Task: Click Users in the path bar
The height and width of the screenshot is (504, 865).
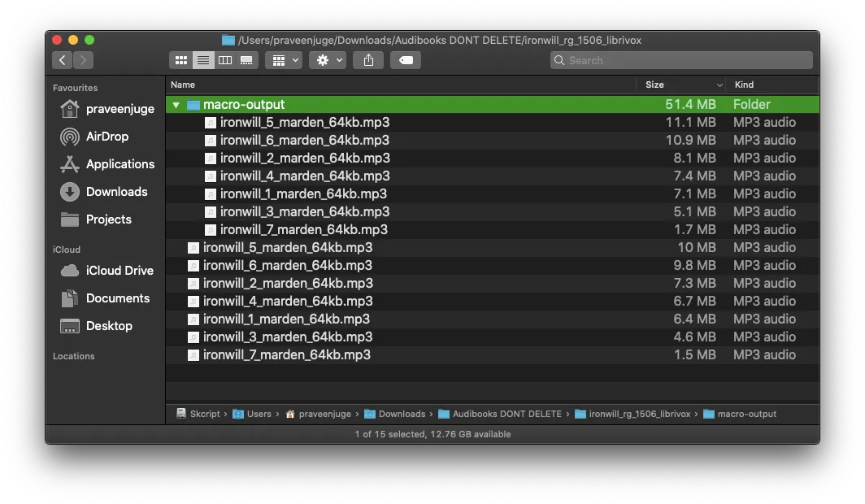Action: click(259, 414)
